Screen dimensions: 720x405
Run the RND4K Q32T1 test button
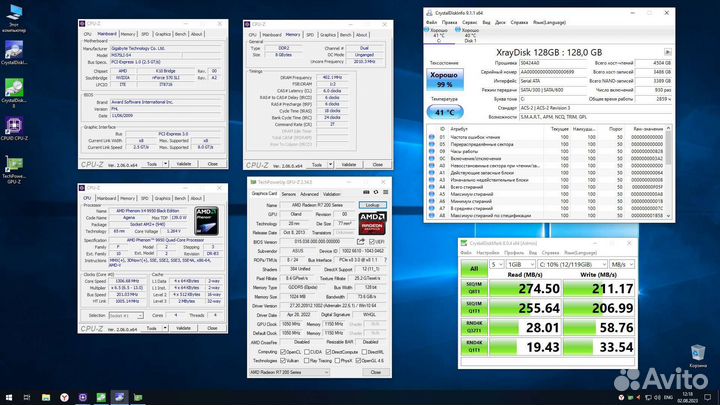[x=474, y=327]
